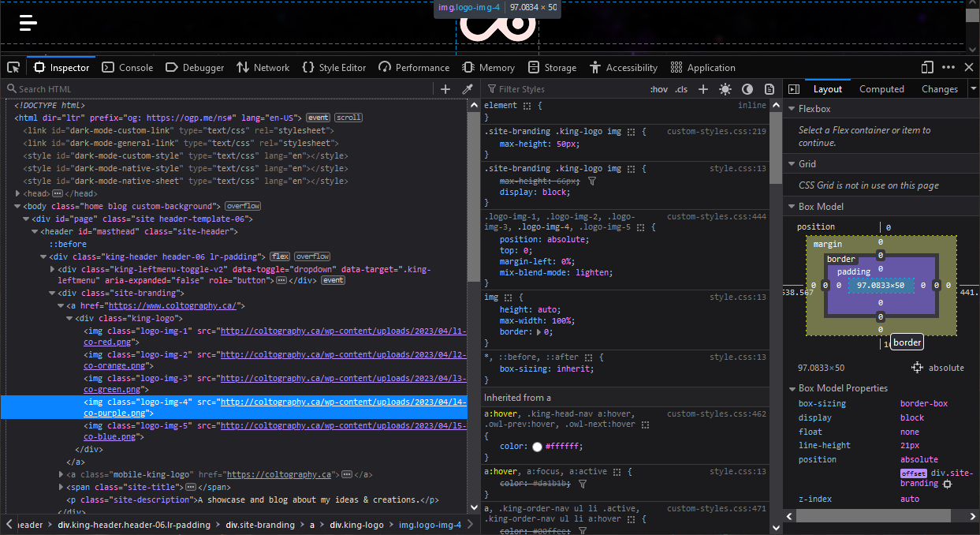Click highlighter icon after .logo-img-5 selector

642,227
